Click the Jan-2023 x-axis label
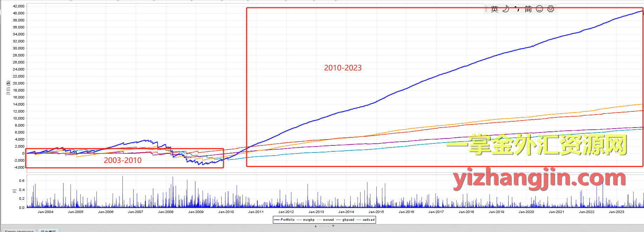 [x=616, y=212]
